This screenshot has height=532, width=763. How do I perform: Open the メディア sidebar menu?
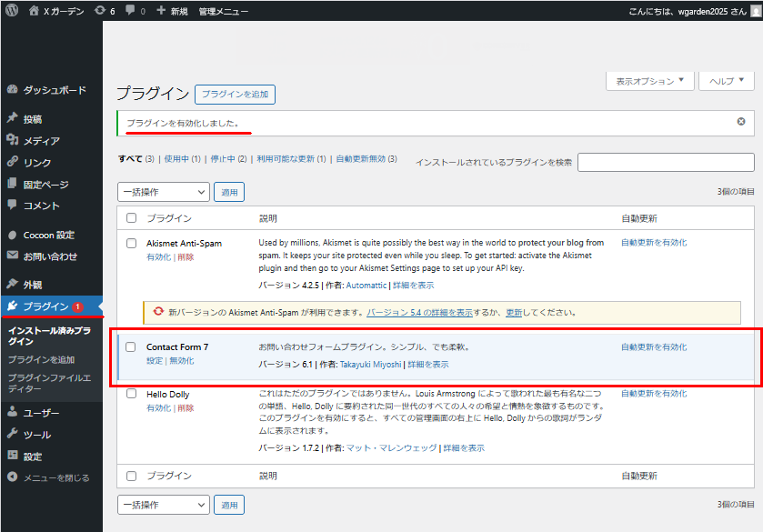tap(42, 141)
